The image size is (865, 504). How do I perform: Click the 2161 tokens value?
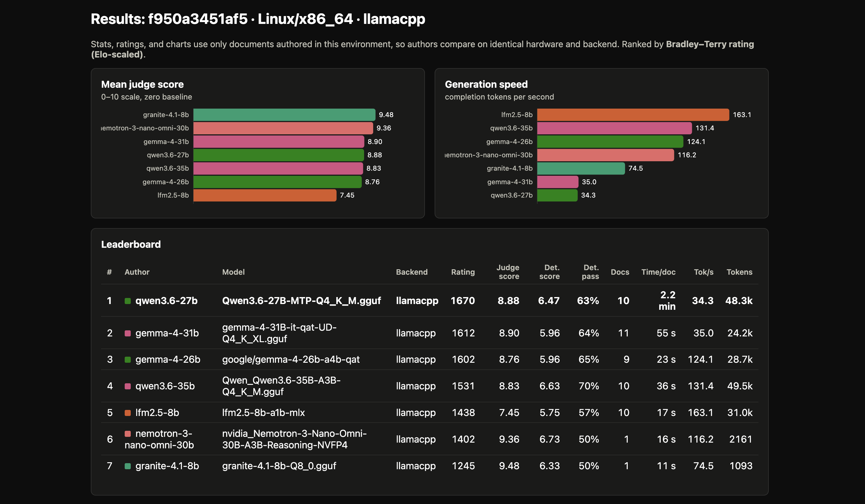click(741, 439)
